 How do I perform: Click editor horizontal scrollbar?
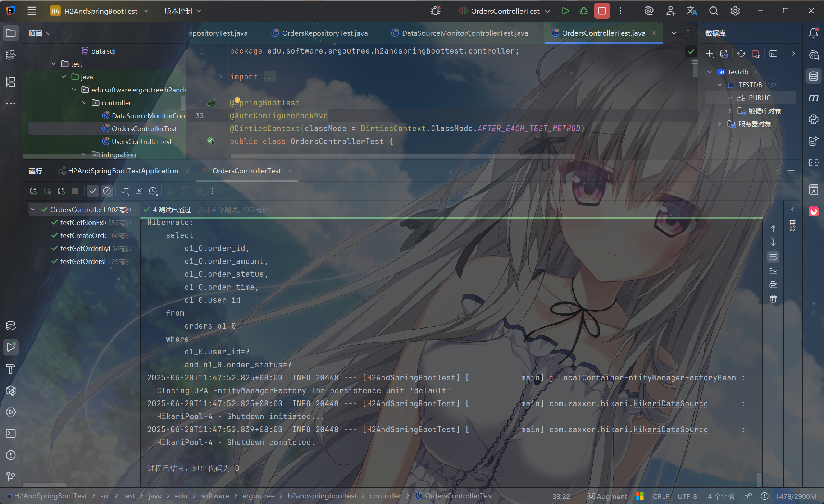402,156
